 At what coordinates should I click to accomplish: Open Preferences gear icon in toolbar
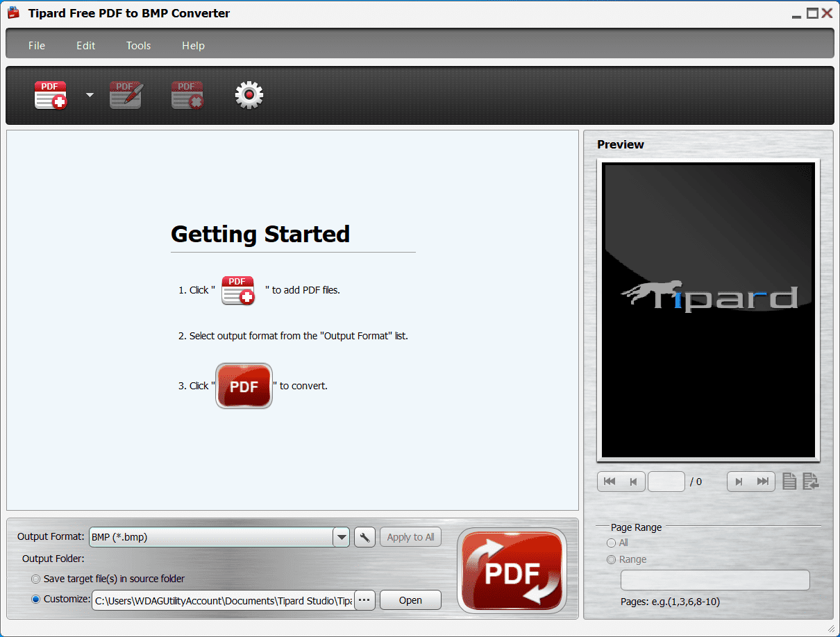pos(249,95)
